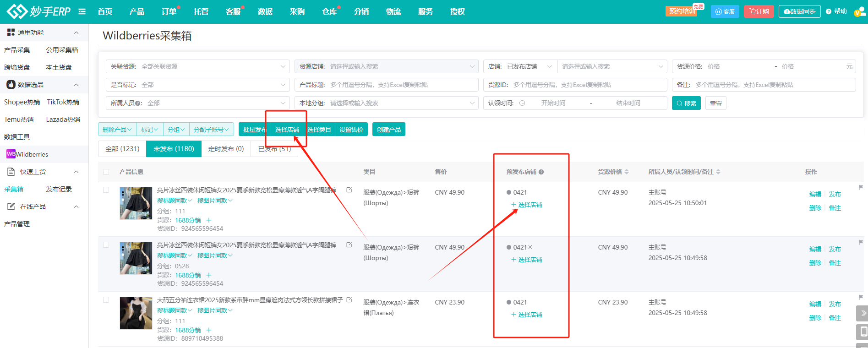
Task: Click 选择店铺 link in 0421× row
Action: 527,260
